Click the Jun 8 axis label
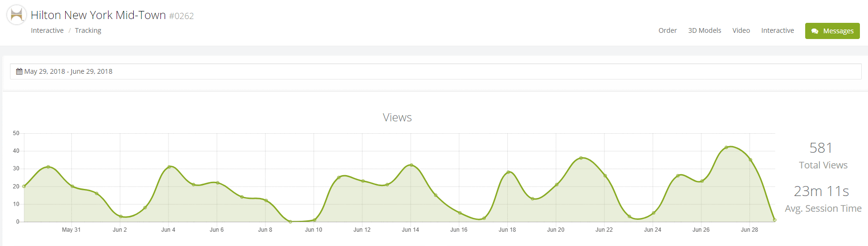This screenshot has height=246, width=868. [265, 230]
